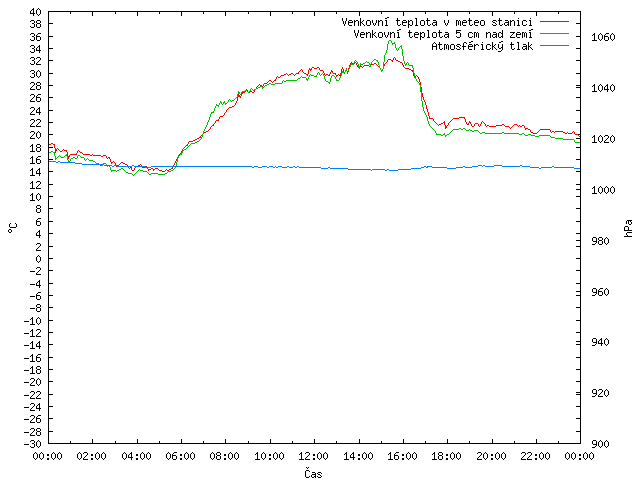Click the '16:00' time axis label
The width and height of the screenshot is (640, 480).
coord(402,456)
